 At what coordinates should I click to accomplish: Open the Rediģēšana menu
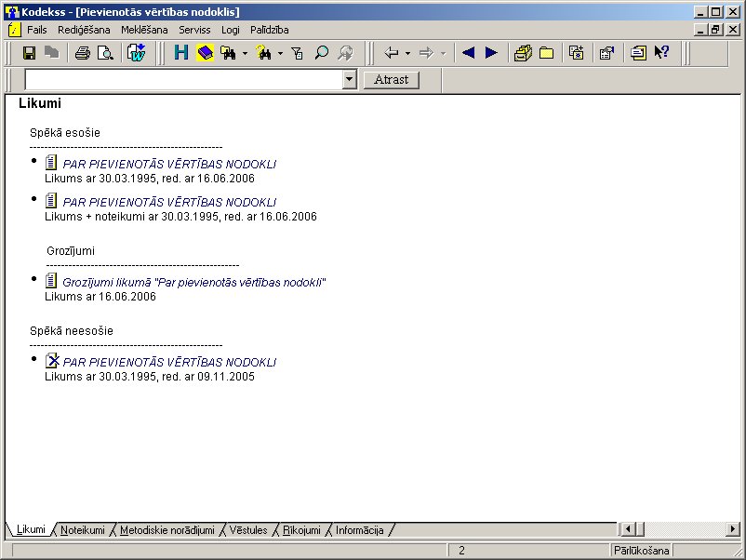click(84, 30)
